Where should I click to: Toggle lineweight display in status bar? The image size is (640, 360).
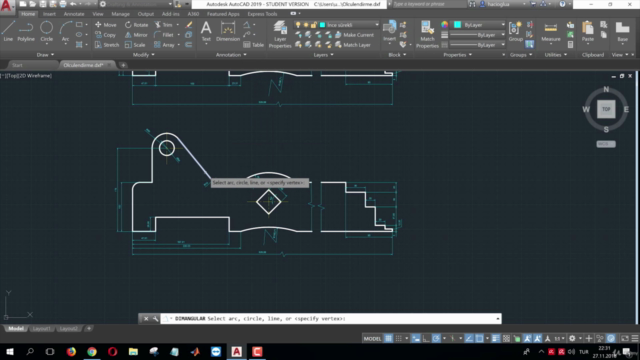click(496, 338)
